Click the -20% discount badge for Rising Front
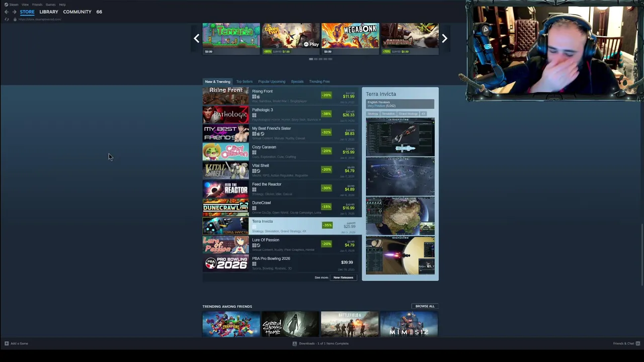Image resolution: width=644 pixels, height=362 pixels. 327,95
